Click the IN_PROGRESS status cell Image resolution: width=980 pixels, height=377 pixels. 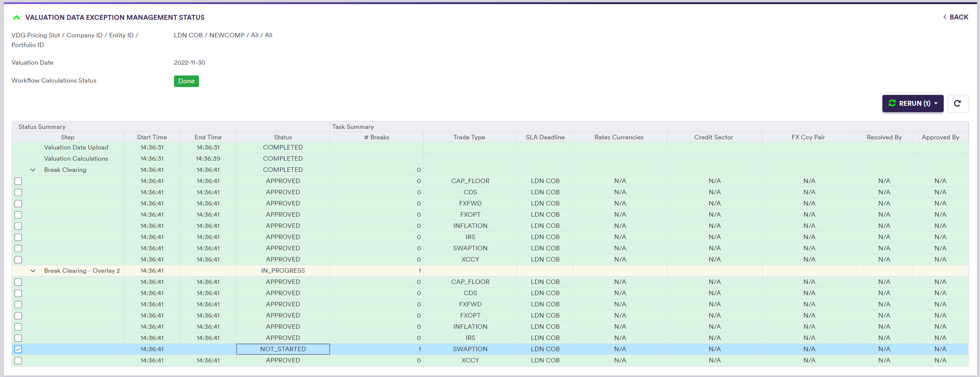283,271
